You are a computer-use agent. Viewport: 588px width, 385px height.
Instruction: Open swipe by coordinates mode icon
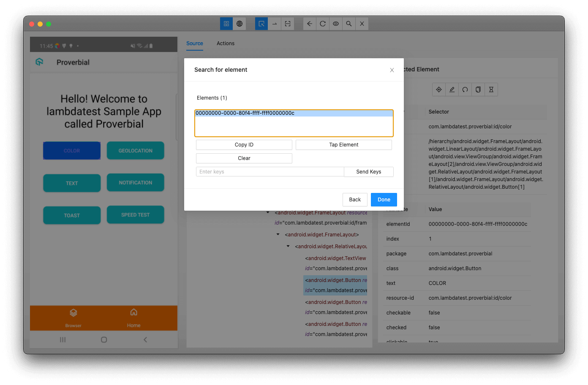[x=275, y=24]
